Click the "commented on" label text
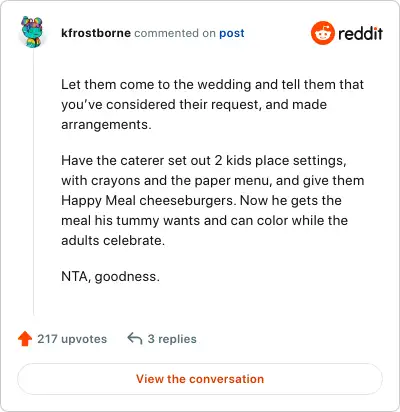 coord(175,33)
